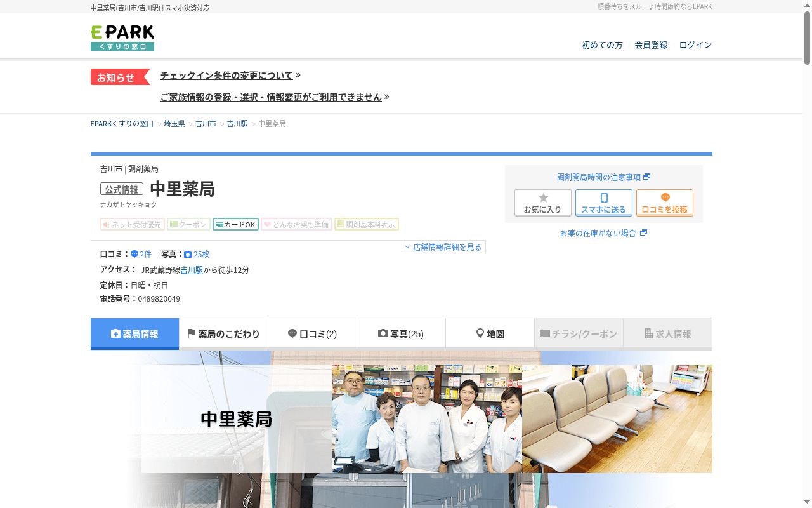
Task: Click phone number 0489820049
Action: (159, 299)
